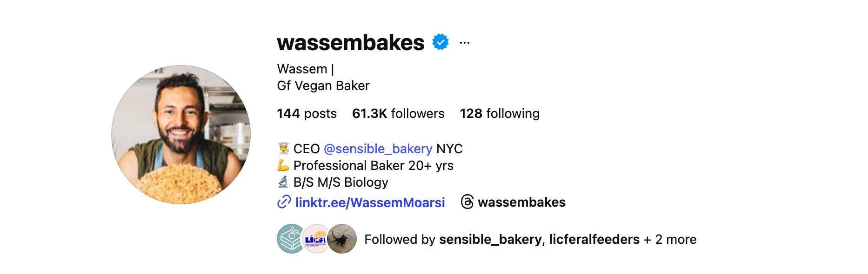Click the microscope emoji beside Biology
This screenshot has width=868, height=274.
[283, 182]
